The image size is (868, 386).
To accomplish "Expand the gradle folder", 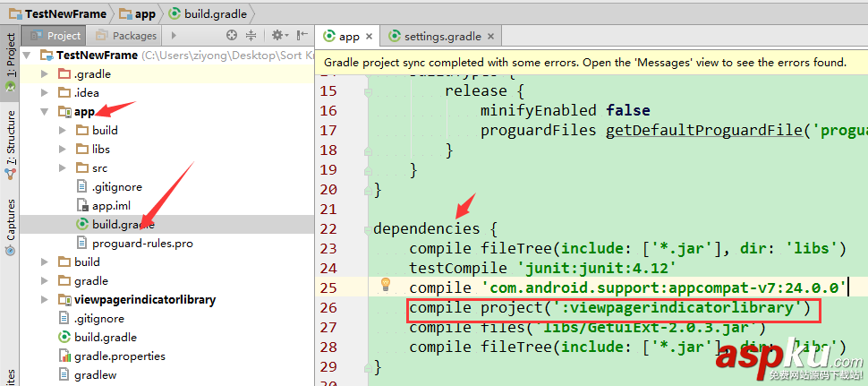I will 45,281.
